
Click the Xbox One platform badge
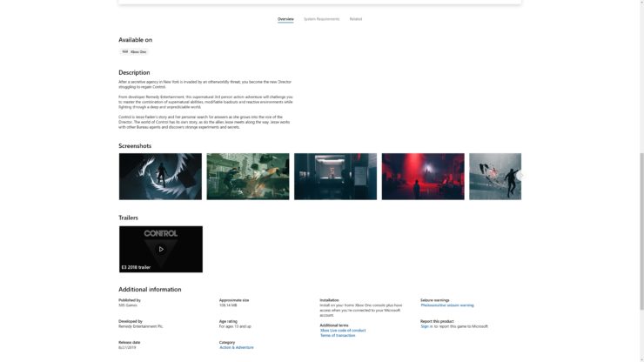point(134,51)
